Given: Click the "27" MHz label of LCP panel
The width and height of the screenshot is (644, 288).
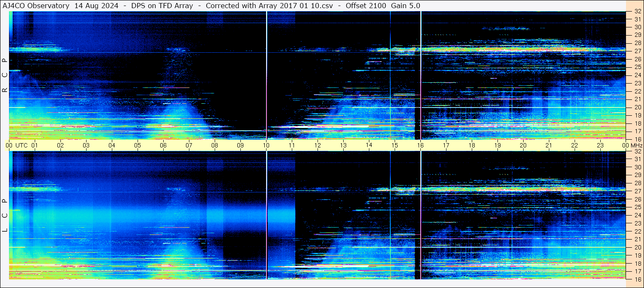Looking at the screenshot, I should (x=638, y=191).
